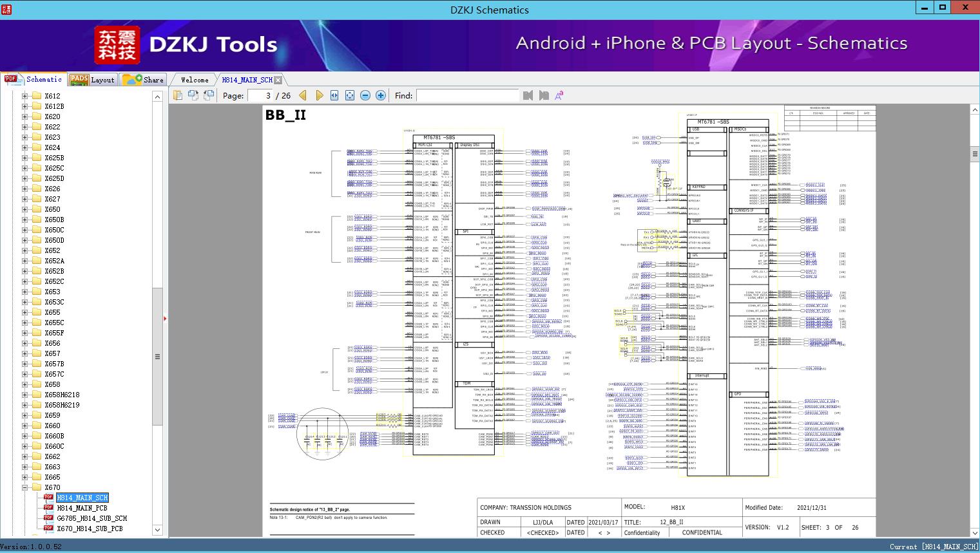
Task: Collapse the X670 folder node
Action: coord(25,487)
